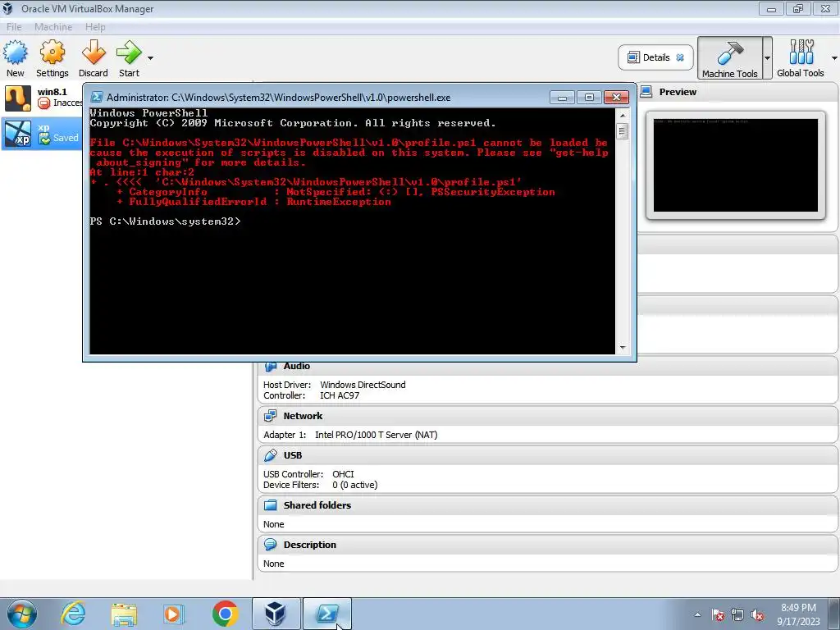Viewport: 840px width, 630px height.
Task: Click the PowerShell prompt line
Action: coord(166,221)
